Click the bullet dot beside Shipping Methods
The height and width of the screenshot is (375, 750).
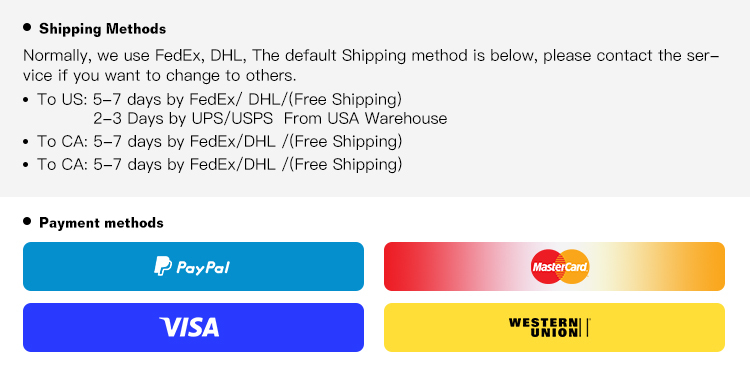pyautogui.click(x=27, y=27)
